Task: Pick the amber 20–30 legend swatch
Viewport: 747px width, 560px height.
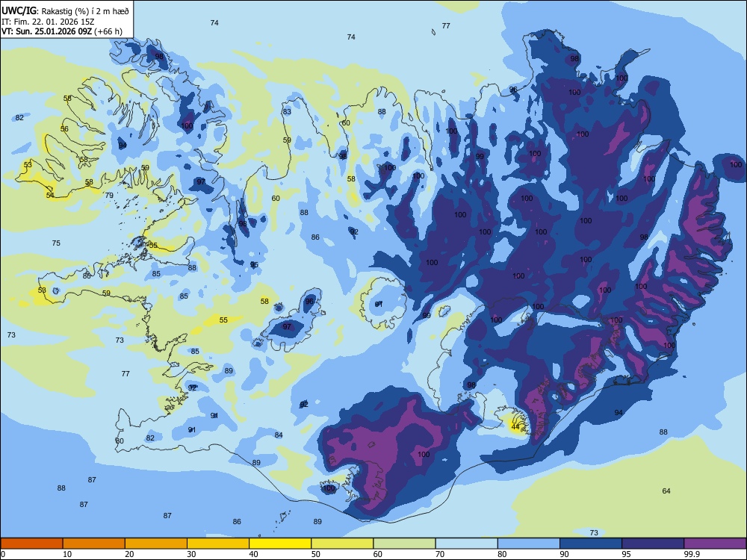Action: [156, 544]
